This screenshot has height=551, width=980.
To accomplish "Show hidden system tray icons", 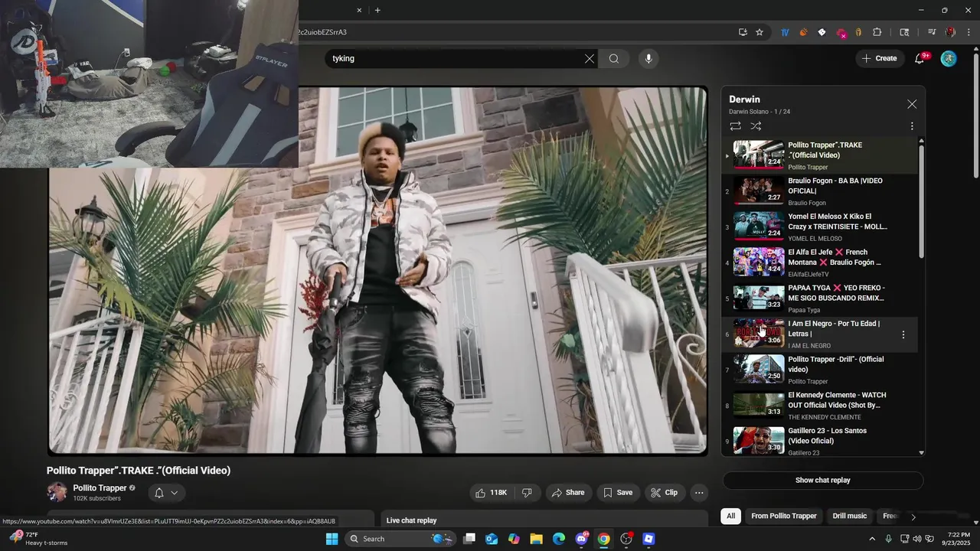I will coord(872,539).
